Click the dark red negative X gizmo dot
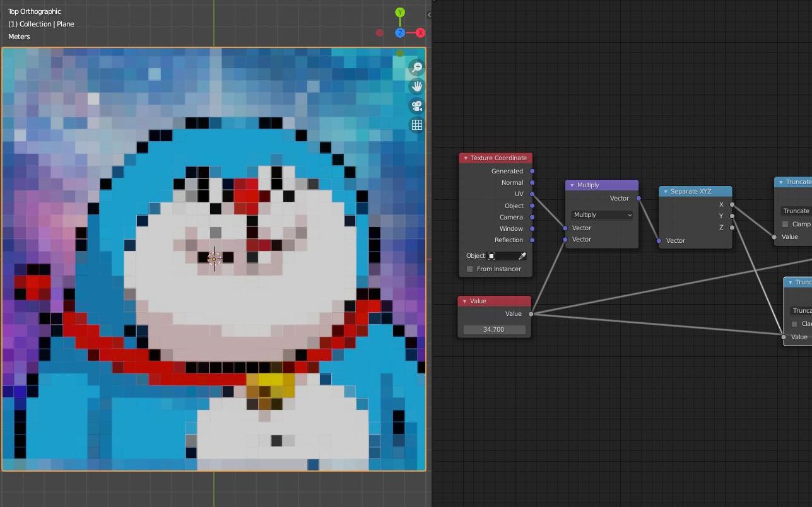Screen dimensions: 812x507 click(x=379, y=33)
